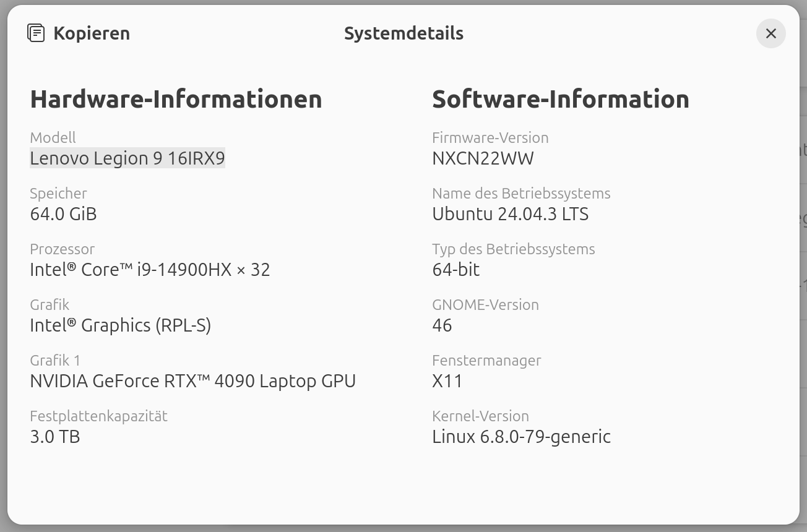Click the GNOME-Version value 46
The height and width of the screenshot is (532, 807).
pyautogui.click(x=442, y=325)
